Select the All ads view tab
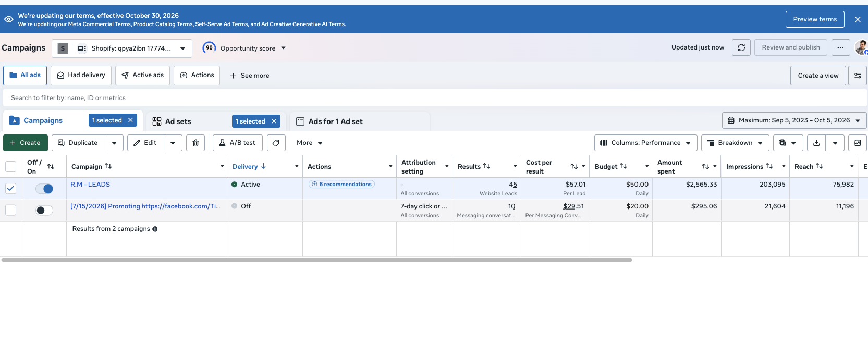Screen dimensions: 868x344 coord(25,76)
